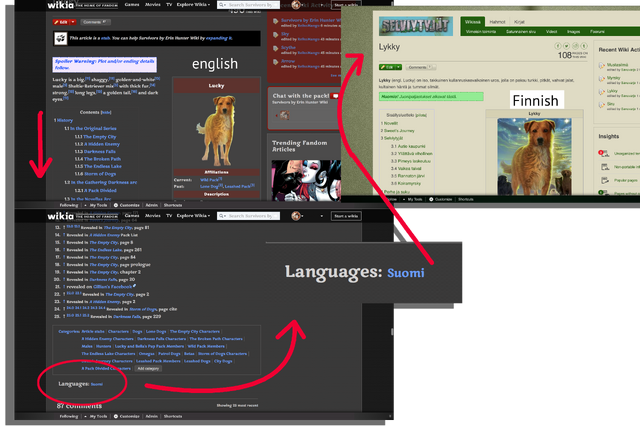Viewport: 640px width, 427px height.
Task: Click edit icon beside Sky in recent activity
Action: pos(276,35)
